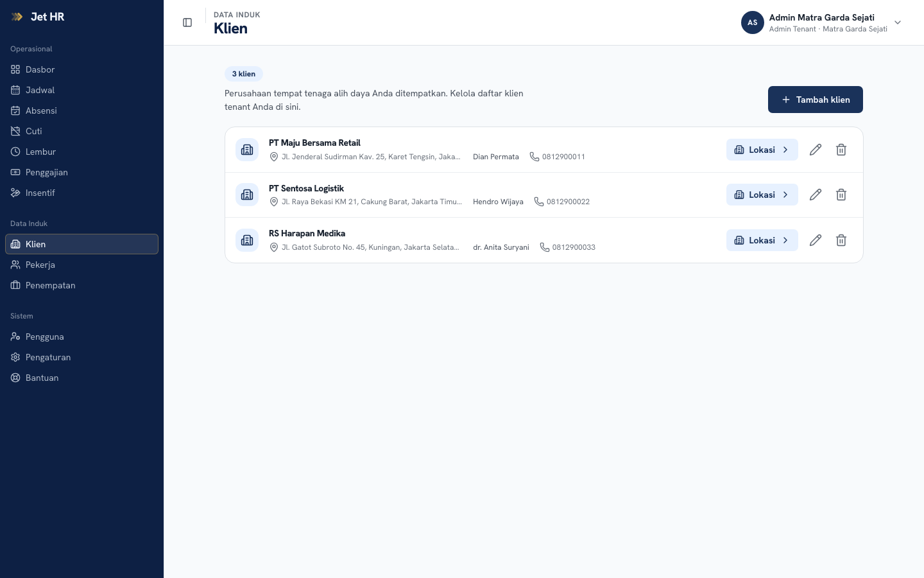924x578 pixels.
Task: Click the Jet HR logo icon
Action: point(17,17)
